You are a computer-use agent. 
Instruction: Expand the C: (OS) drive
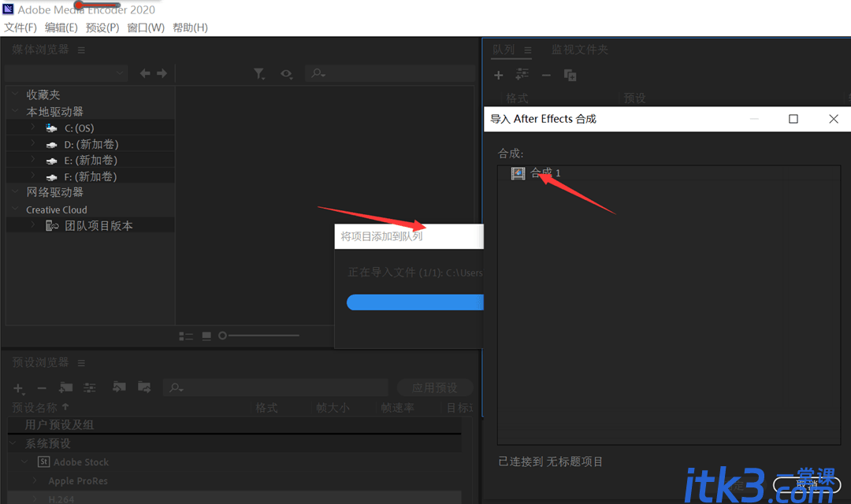[x=32, y=128]
